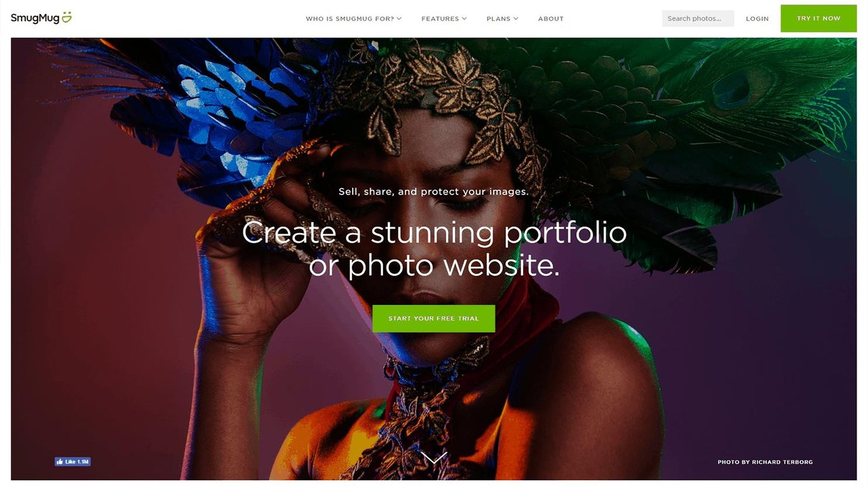Focus the Search photos field
The width and height of the screenshot is (868, 486).
(698, 18)
